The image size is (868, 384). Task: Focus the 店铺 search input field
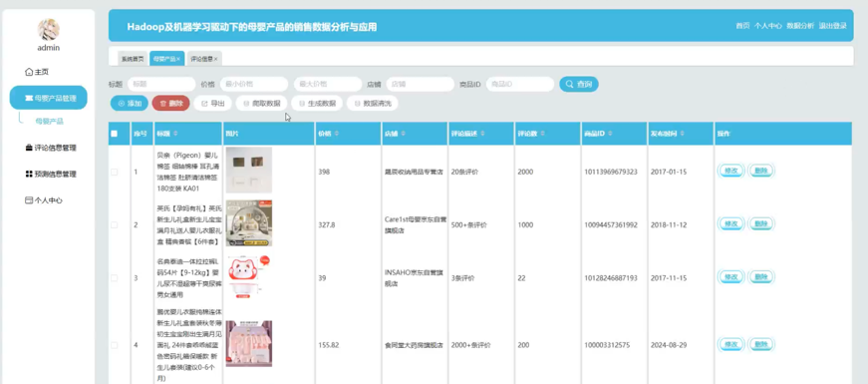click(x=421, y=84)
